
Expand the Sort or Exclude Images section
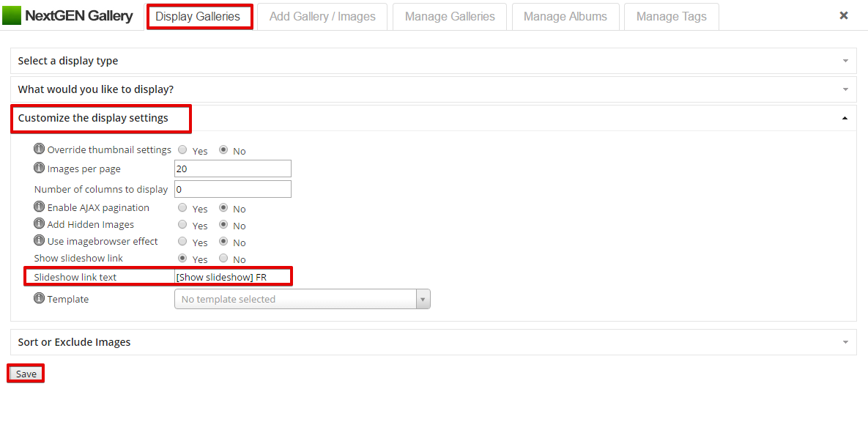point(434,342)
